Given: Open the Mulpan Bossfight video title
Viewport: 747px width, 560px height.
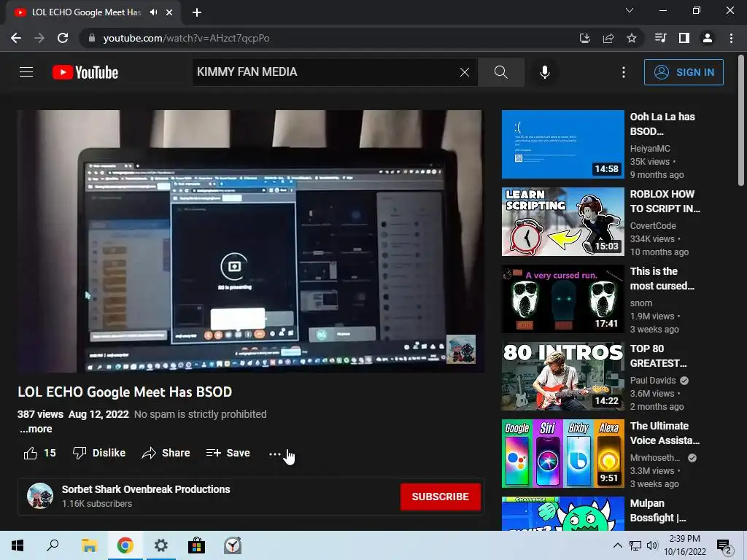Looking at the screenshot, I should pyautogui.click(x=658, y=510).
